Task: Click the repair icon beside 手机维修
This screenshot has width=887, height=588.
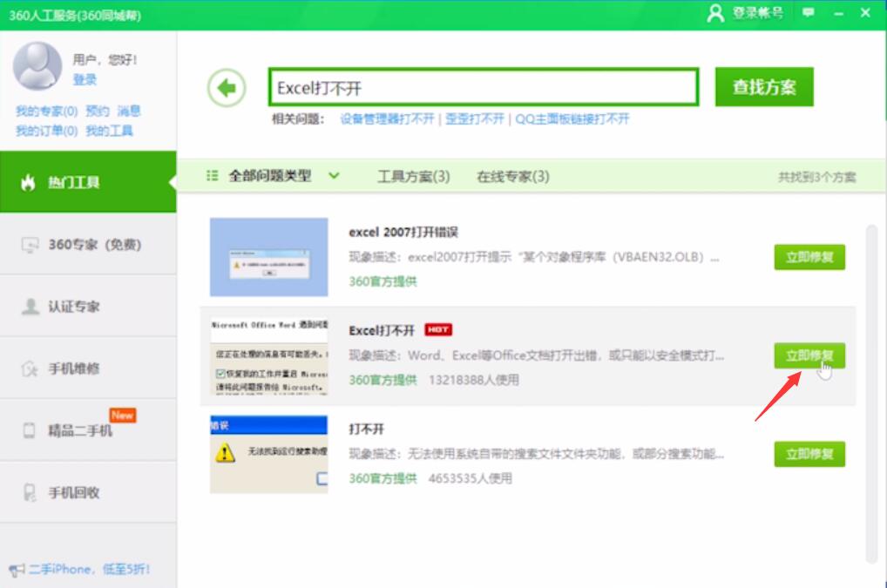Action: [30, 368]
